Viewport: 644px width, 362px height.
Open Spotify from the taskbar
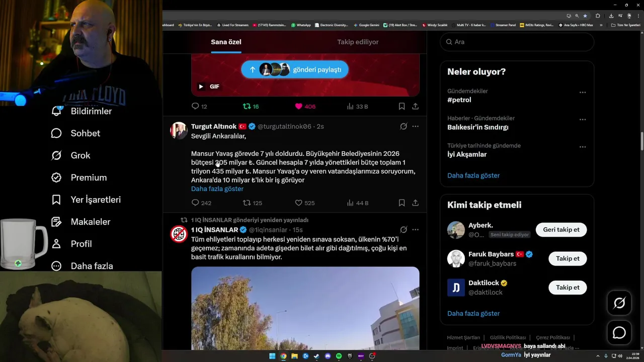coord(339,356)
